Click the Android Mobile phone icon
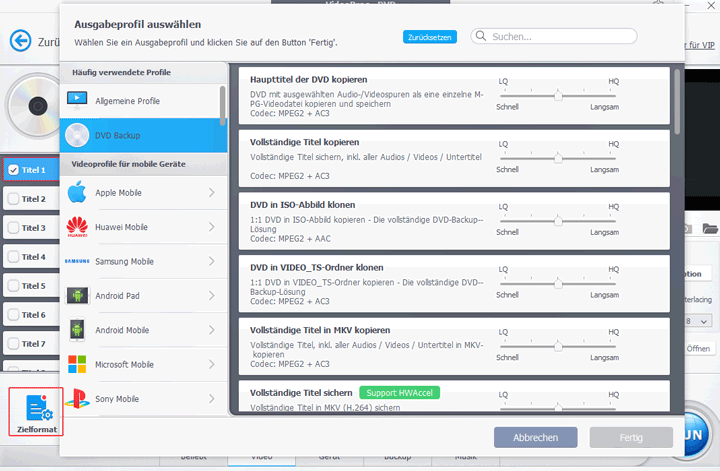720x471 pixels. click(77, 330)
